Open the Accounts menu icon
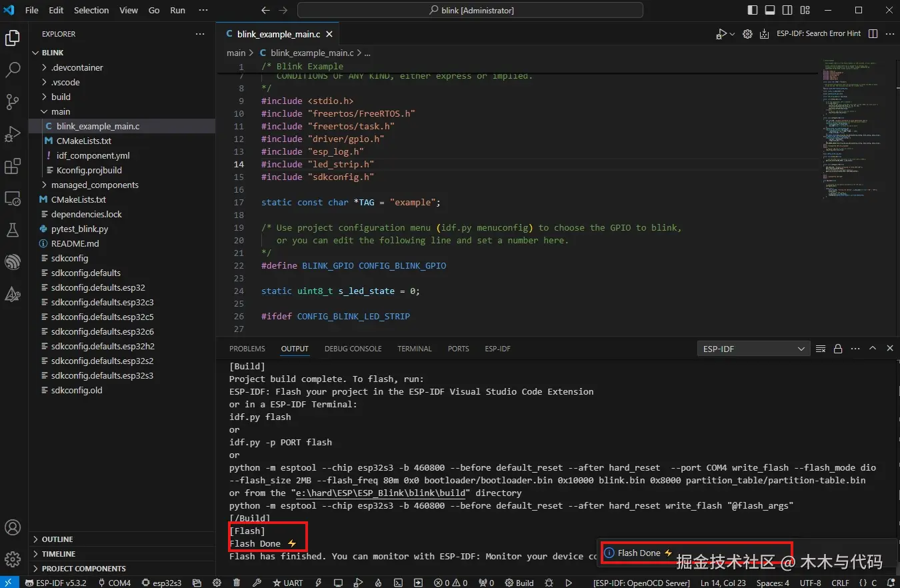This screenshot has width=900, height=588. (13, 527)
